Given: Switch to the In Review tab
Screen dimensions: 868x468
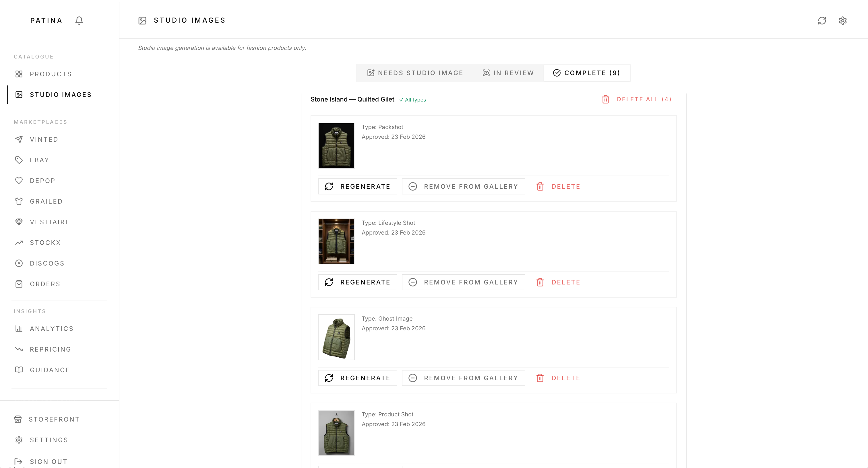Looking at the screenshot, I should 508,73.
